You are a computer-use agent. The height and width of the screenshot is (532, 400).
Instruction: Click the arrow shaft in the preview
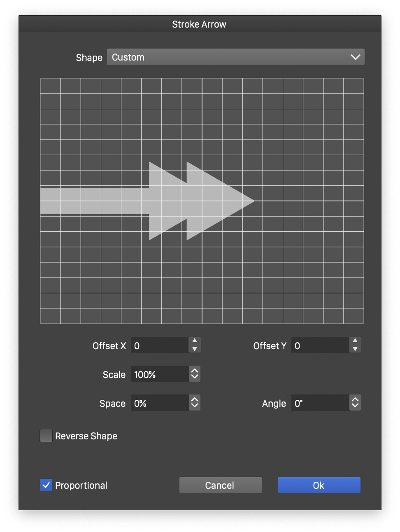point(95,201)
